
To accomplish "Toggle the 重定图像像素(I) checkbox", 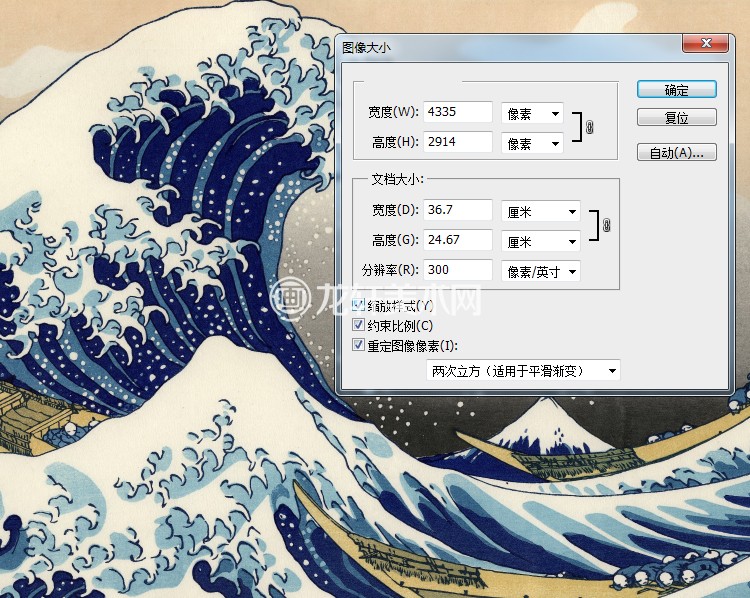I will point(358,344).
